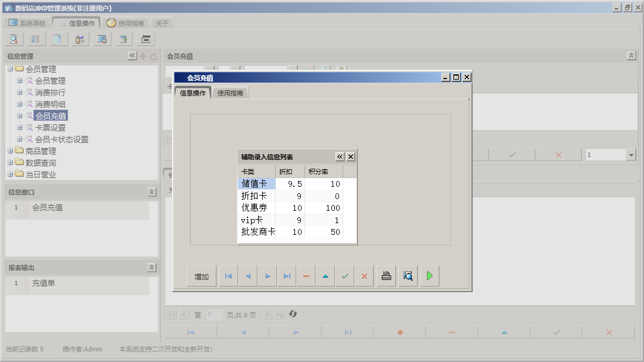Collapse the 会员充值 main panel header
This screenshot has height=362, width=644.
click(631, 56)
